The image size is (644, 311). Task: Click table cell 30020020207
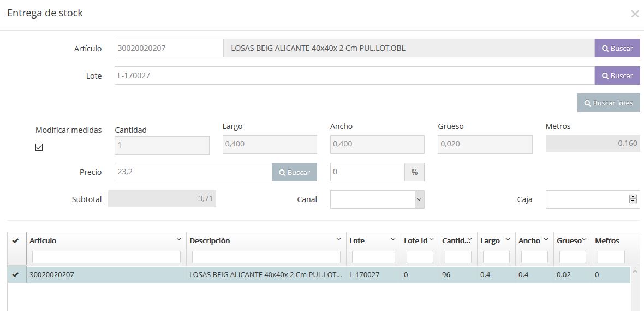[106, 275]
